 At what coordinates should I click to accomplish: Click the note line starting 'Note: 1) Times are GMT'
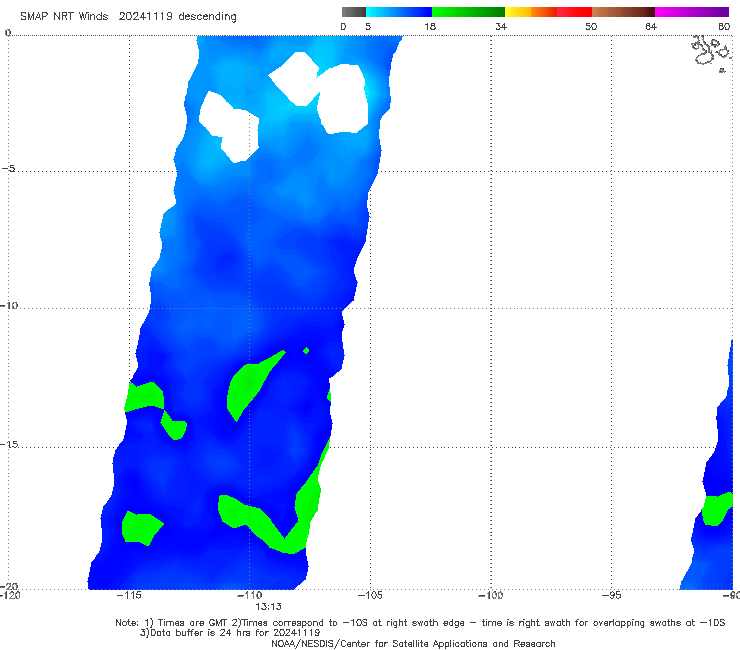coord(420,623)
